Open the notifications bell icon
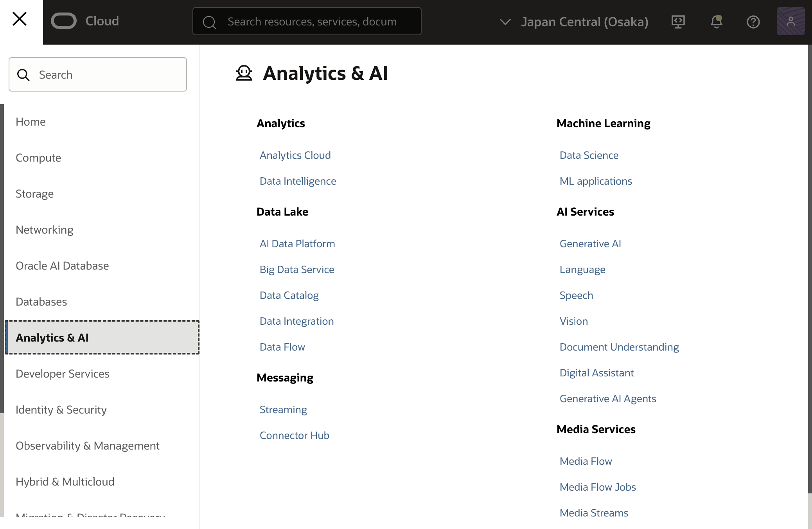The image size is (812, 529). [x=716, y=22]
